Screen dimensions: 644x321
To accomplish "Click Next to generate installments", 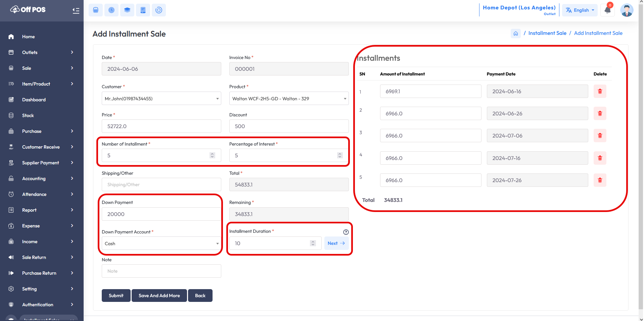I will click(x=336, y=243).
